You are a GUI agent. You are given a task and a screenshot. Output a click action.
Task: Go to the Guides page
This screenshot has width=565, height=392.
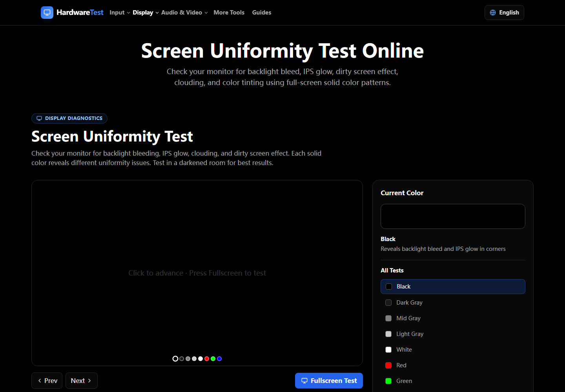(x=262, y=13)
